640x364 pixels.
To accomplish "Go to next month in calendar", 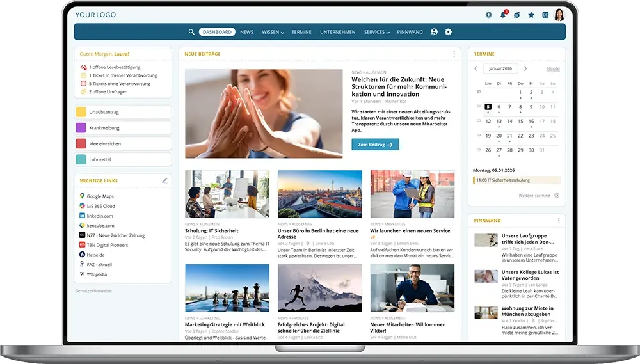I will point(525,68).
